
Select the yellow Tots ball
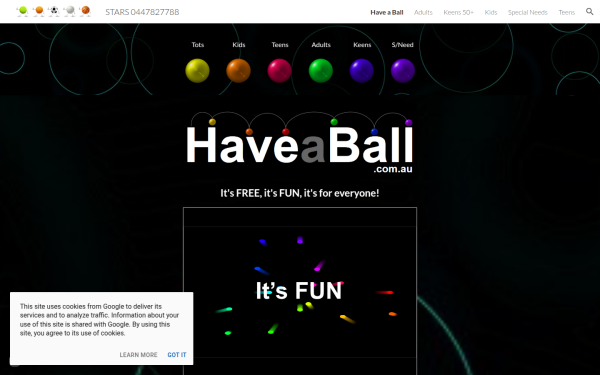[x=197, y=71]
